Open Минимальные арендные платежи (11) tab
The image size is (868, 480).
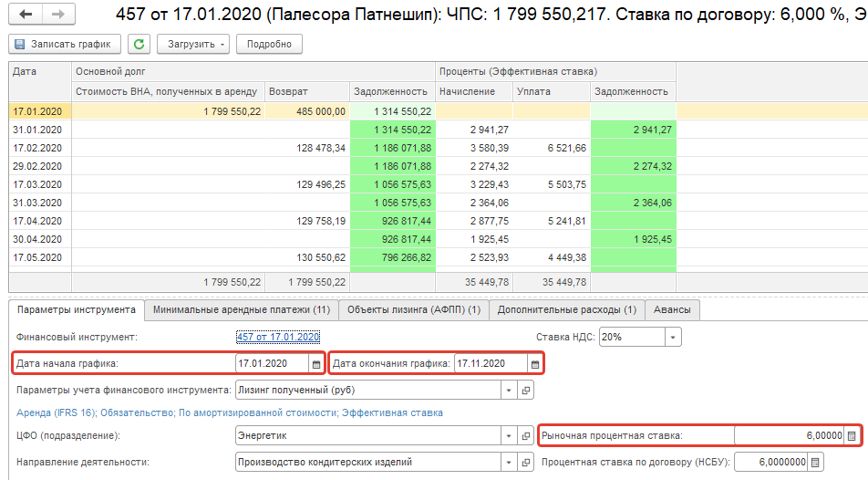tap(242, 310)
